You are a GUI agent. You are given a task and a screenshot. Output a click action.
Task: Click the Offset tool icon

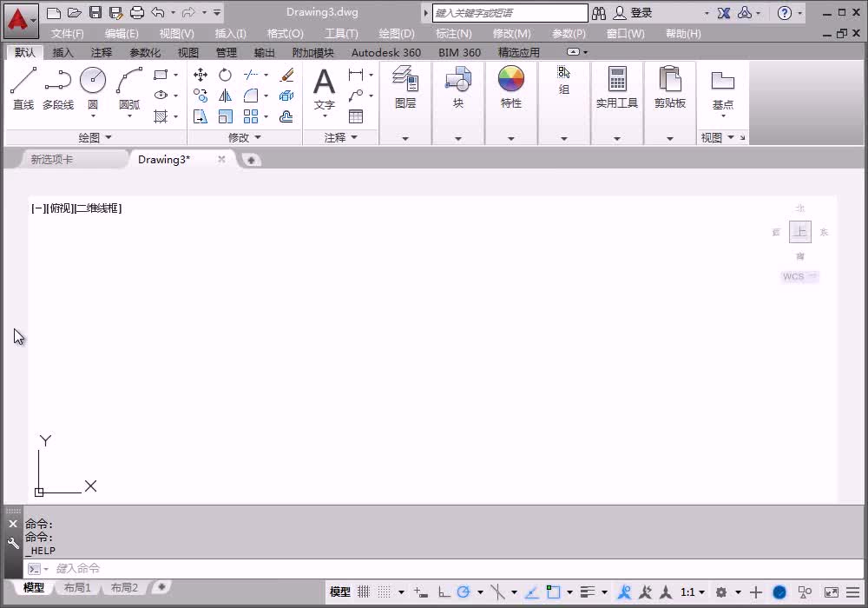286,117
